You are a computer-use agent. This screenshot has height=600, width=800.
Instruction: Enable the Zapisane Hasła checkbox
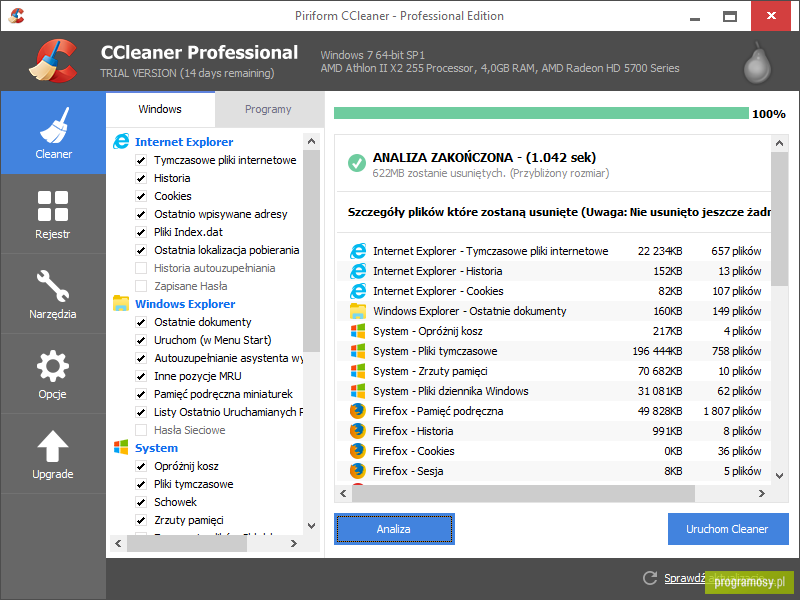(x=141, y=286)
